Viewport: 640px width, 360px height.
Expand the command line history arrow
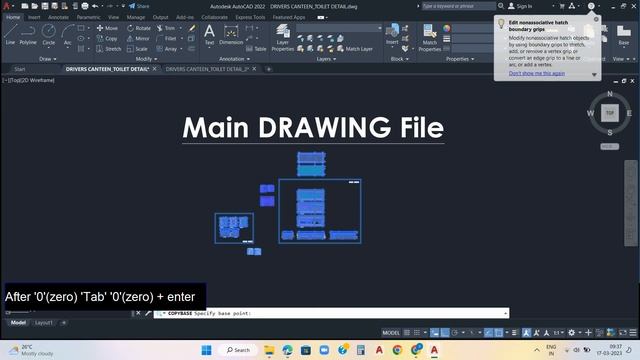pos(505,313)
